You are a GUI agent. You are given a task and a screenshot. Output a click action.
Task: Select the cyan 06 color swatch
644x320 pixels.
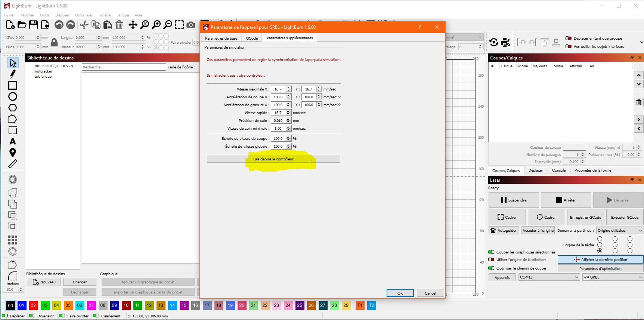pos(80,305)
